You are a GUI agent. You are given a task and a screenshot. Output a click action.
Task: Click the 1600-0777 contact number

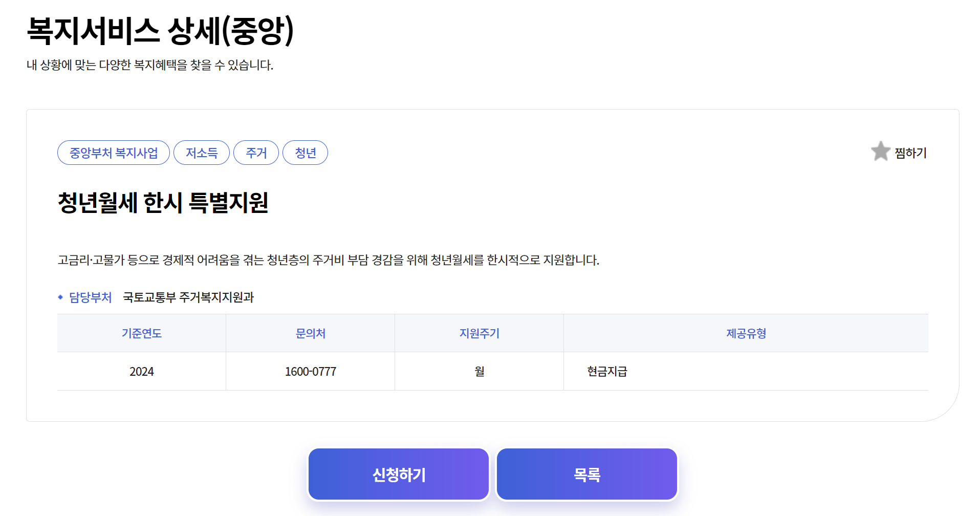310,371
